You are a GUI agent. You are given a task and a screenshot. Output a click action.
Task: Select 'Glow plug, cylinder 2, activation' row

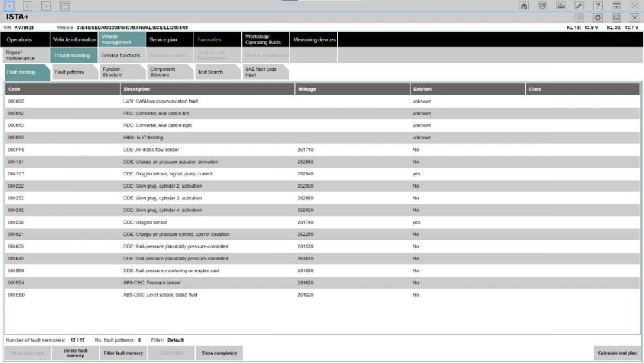323,186
